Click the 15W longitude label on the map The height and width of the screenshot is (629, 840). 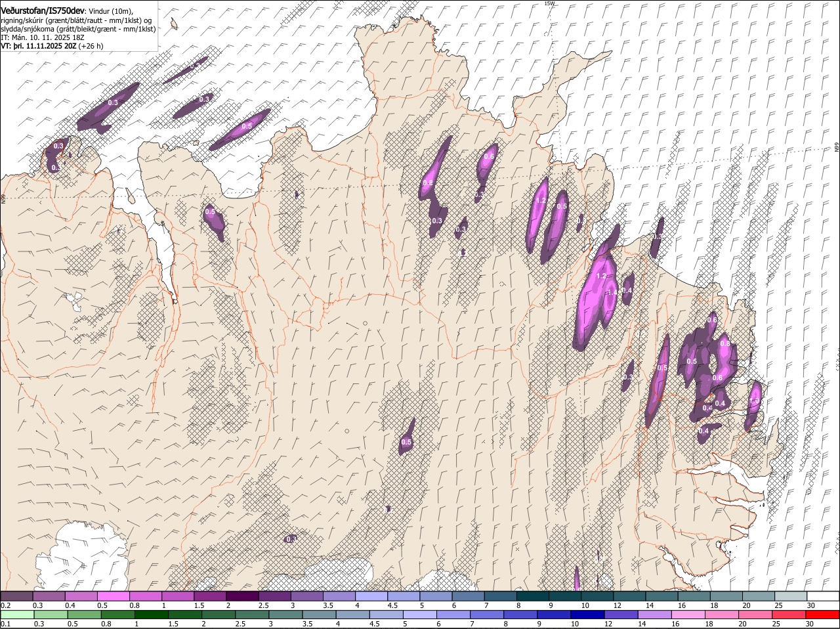click(549, 3)
